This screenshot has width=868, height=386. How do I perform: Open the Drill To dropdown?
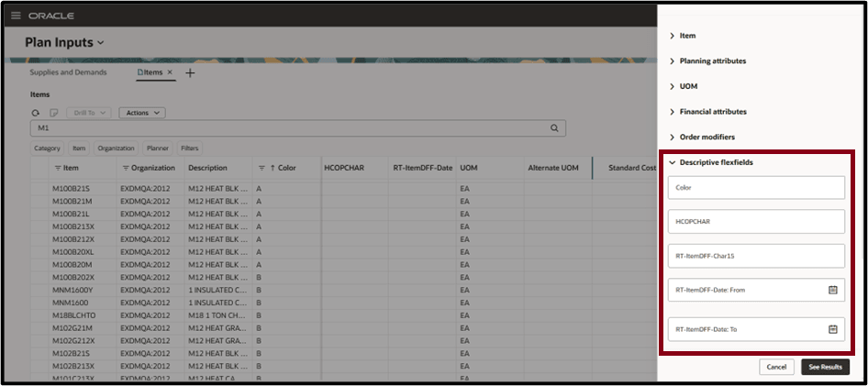[89, 113]
